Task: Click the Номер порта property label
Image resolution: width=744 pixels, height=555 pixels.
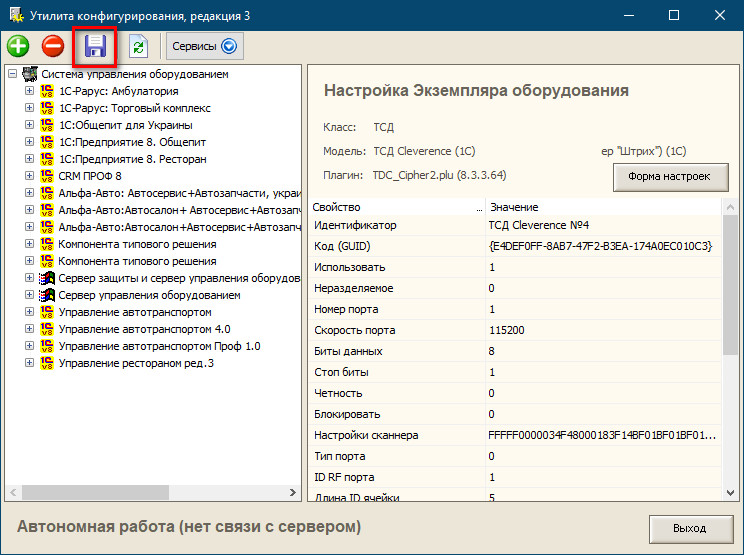Action: tap(346, 309)
